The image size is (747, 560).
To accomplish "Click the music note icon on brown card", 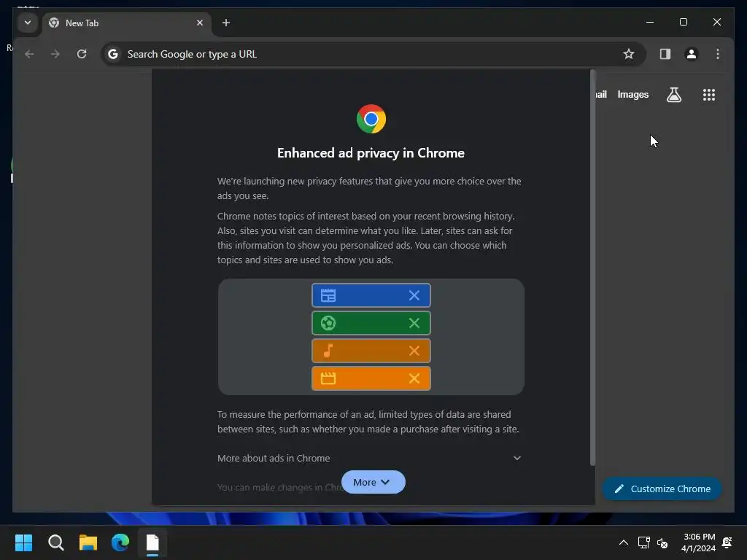I will click(328, 351).
